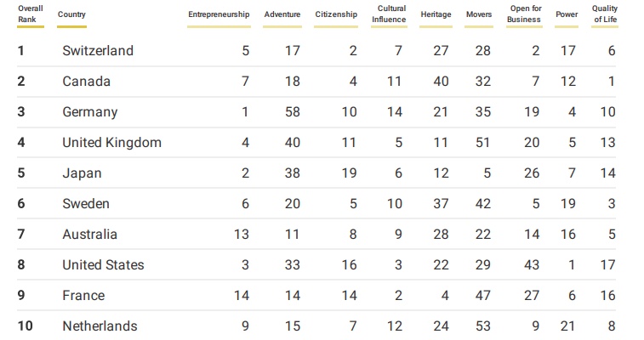Click the United Kingdom country name
Image resolution: width=644 pixels, height=340 pixels.
[111, 143]
